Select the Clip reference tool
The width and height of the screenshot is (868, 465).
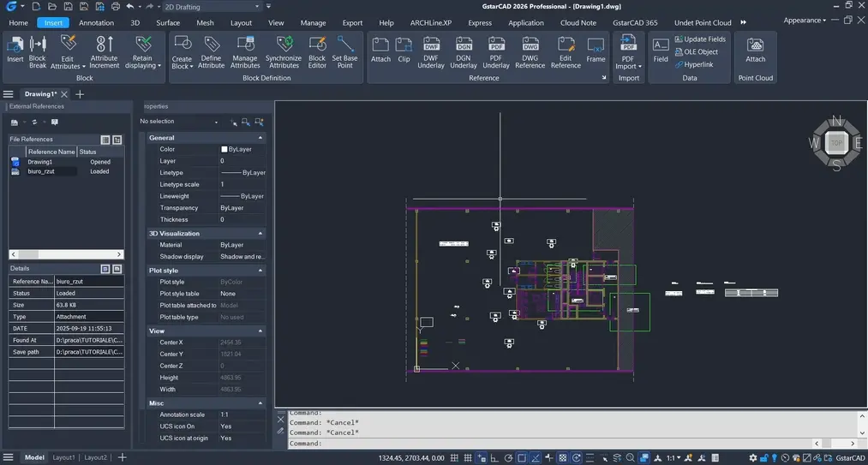click(x=404, y=51)
